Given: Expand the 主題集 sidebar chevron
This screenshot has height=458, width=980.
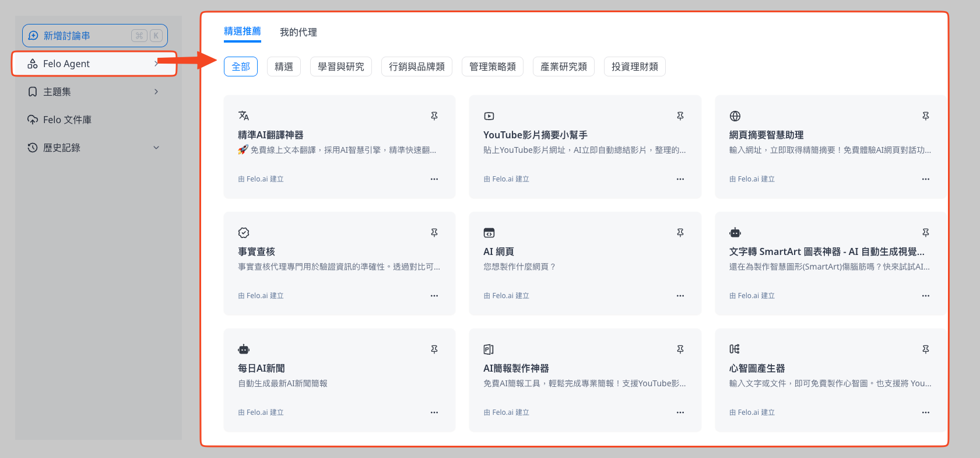Looking at the screenshot, I should tap(156, 92).
